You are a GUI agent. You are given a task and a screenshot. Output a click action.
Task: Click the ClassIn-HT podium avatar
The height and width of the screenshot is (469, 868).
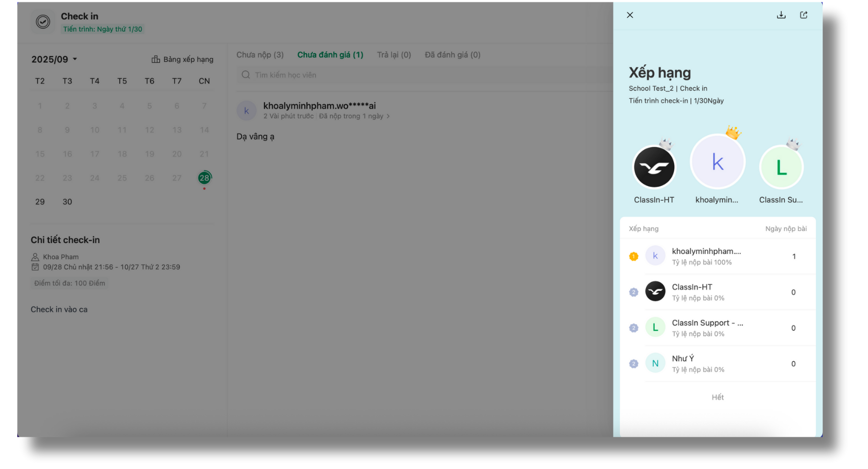click(x=654, y=167)
